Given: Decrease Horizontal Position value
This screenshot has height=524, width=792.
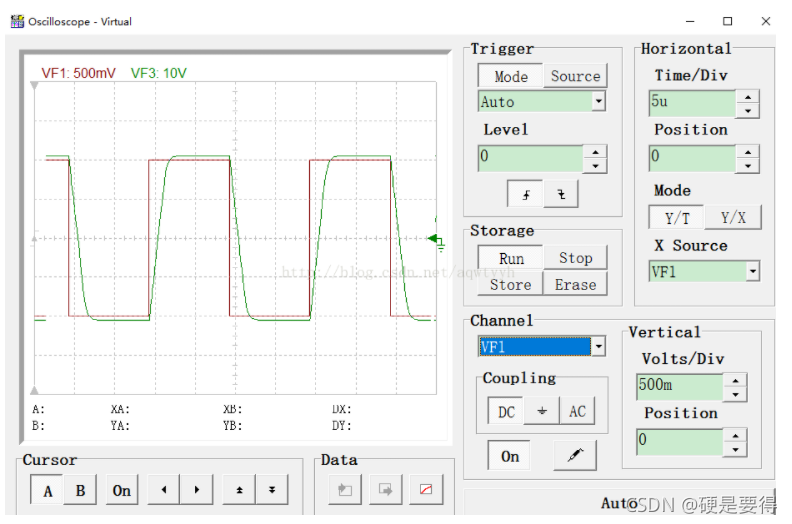Looking at the screenshot, I should (x=748, y=165).
